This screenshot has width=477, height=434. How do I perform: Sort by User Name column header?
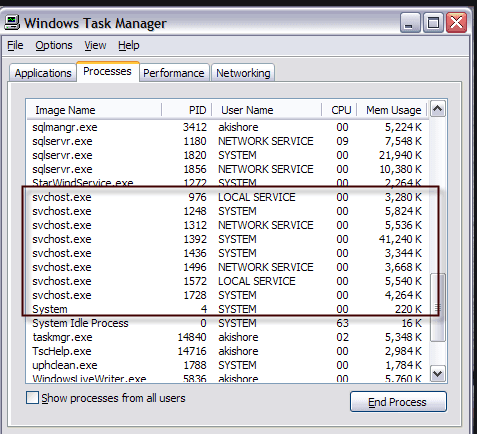coord(266,110)
